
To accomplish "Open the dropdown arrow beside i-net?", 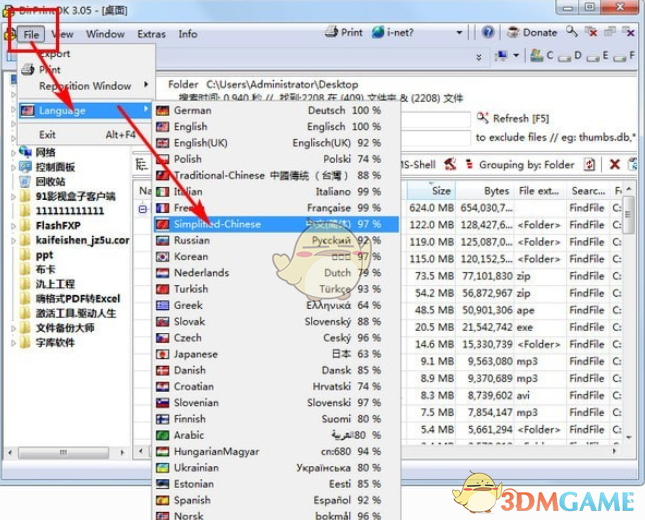I will pyautogui.click(x=459, y=32).
